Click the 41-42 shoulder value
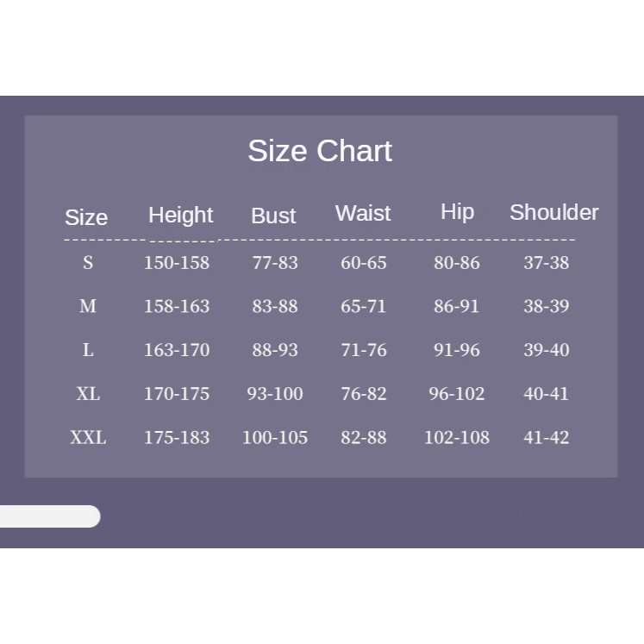644x644 pixels. tap(547, 437)
